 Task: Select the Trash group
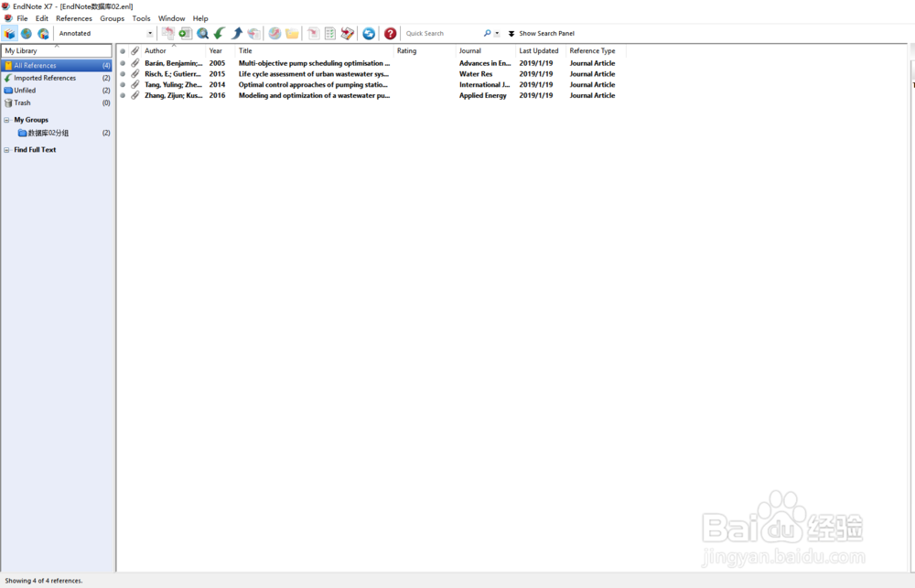click(57, 102)
